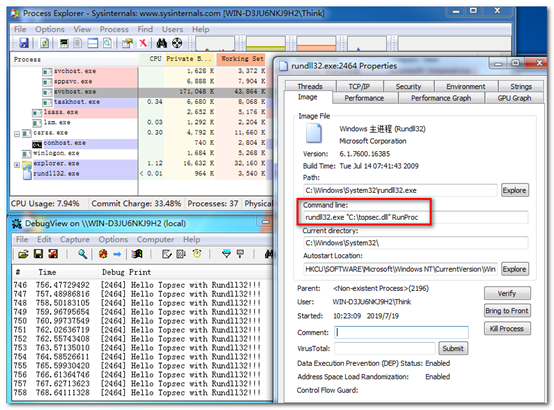The image size is (554, 410).
Task: Select the taskhost.exe process row
Action: (141, 102)
